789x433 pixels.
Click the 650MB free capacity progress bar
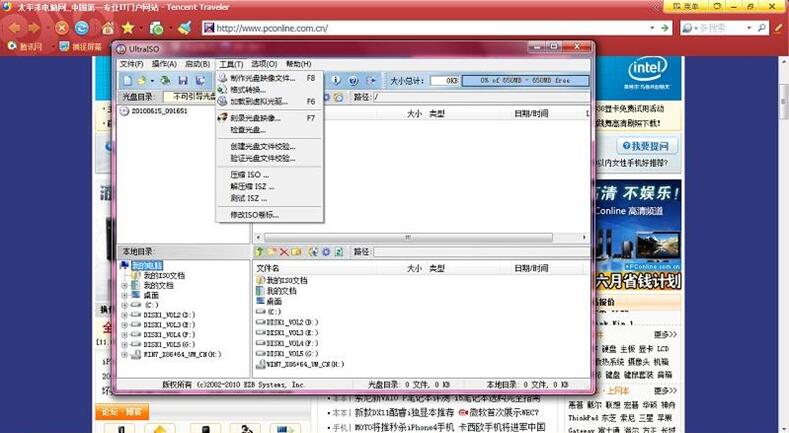point(525,80)
